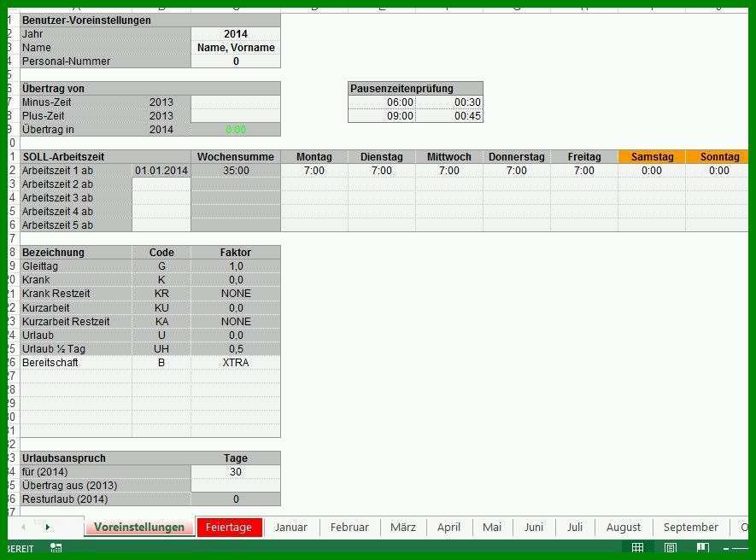Screen dimensions: 756x560
Task: Click the empty Übertrag aus (2013) cell
Action: click(236, 485)
